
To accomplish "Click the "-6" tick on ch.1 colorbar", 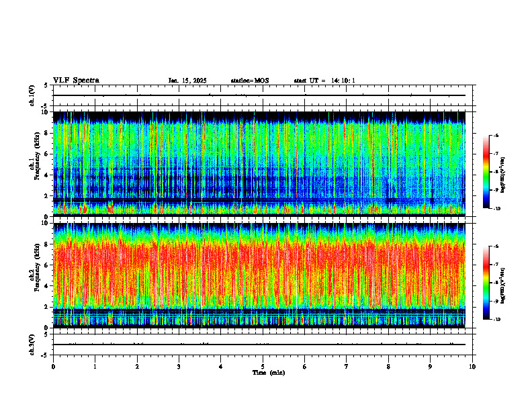I will click(x=496, y=135).
